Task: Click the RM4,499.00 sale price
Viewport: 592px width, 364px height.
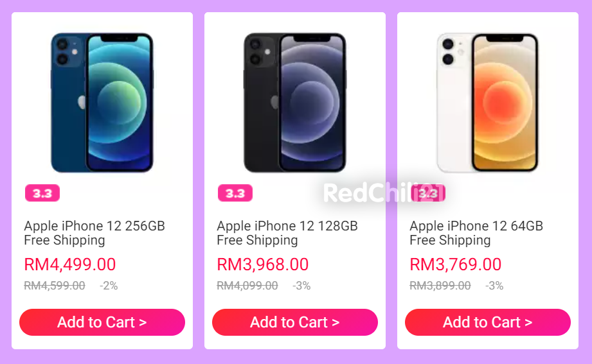Action: pos(70,264)
